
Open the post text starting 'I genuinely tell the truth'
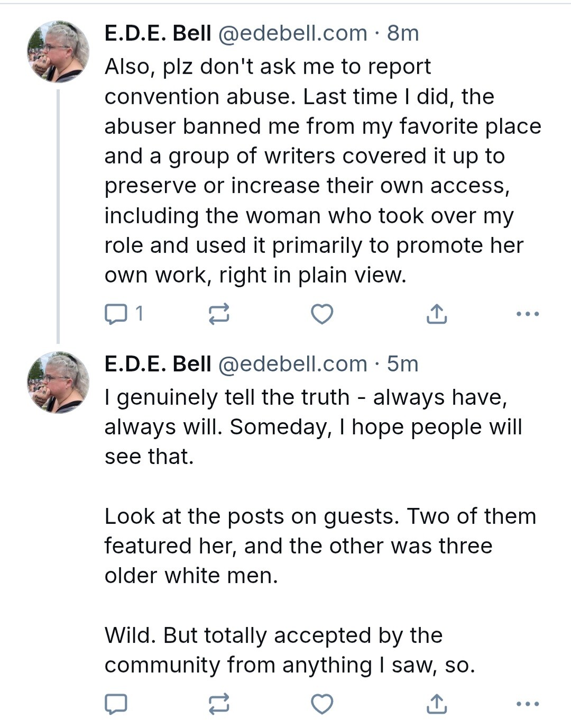(320, 531)
